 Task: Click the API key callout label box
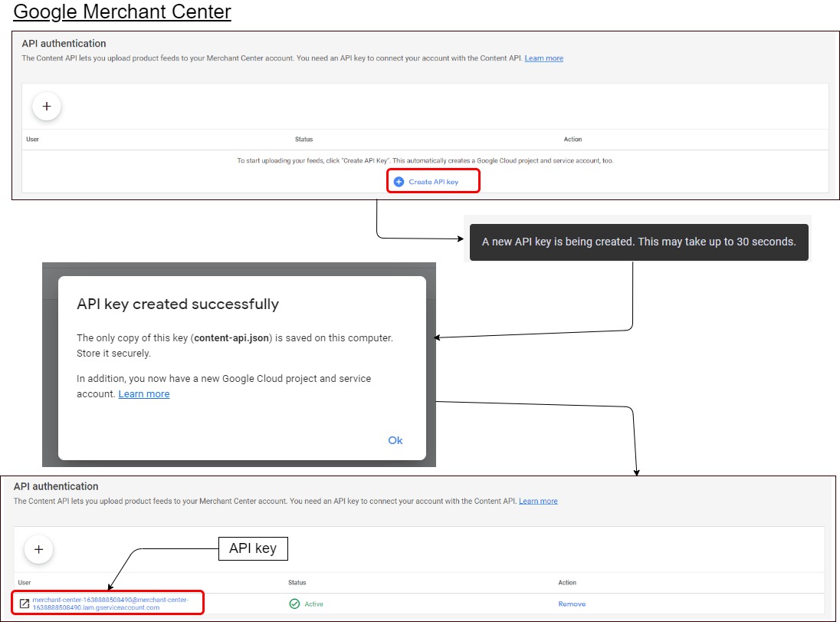tap(253, 548)
